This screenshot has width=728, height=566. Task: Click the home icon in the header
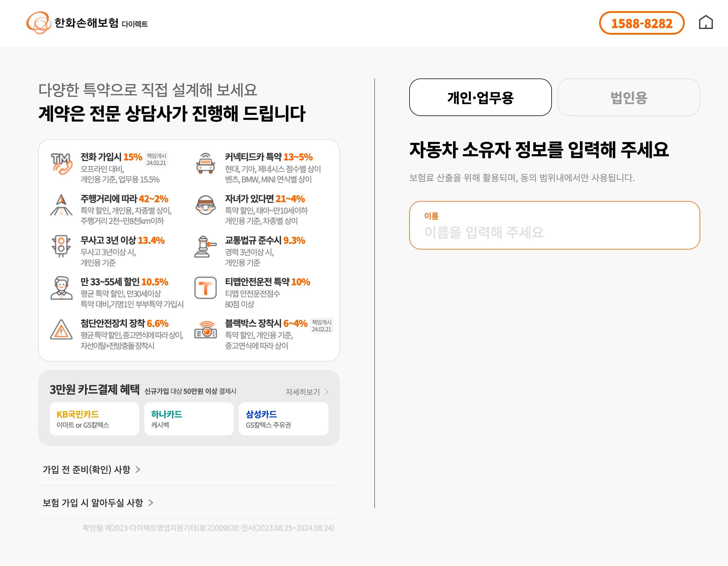pos(706,23)
